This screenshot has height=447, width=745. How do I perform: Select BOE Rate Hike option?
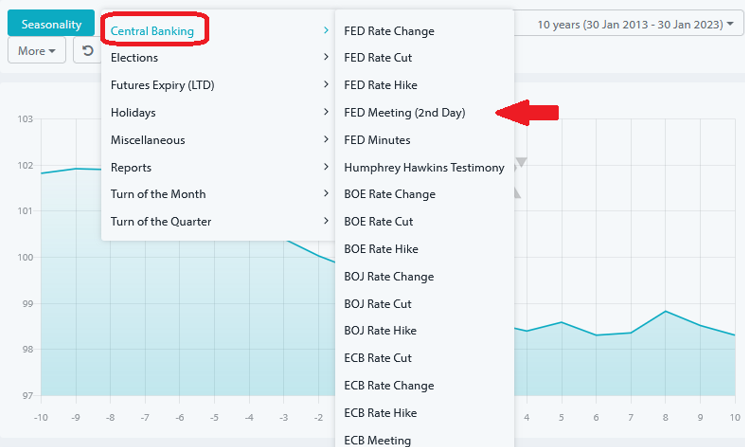click(x=381, y=249)
